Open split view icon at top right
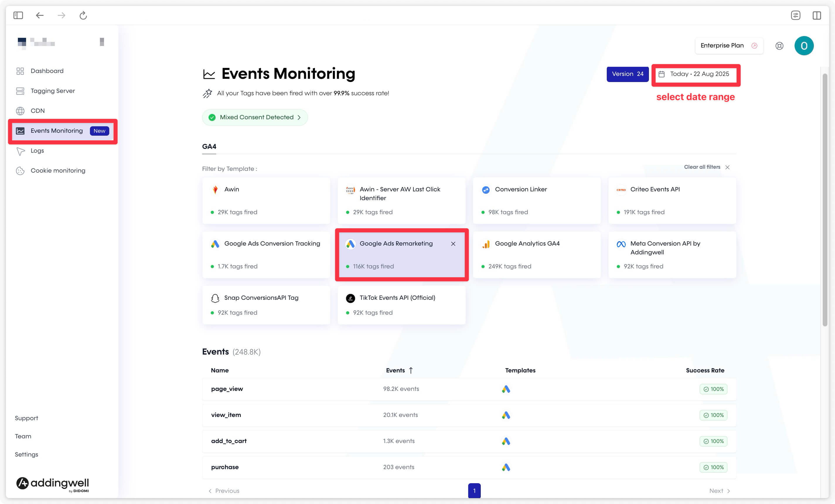 (x=816, y=15)
